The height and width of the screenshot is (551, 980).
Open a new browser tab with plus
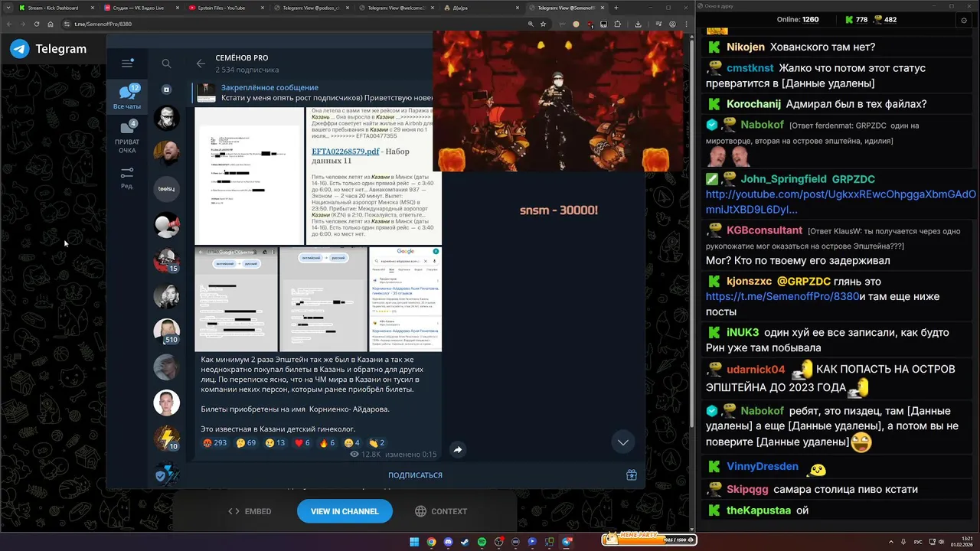tap(616, 8)
